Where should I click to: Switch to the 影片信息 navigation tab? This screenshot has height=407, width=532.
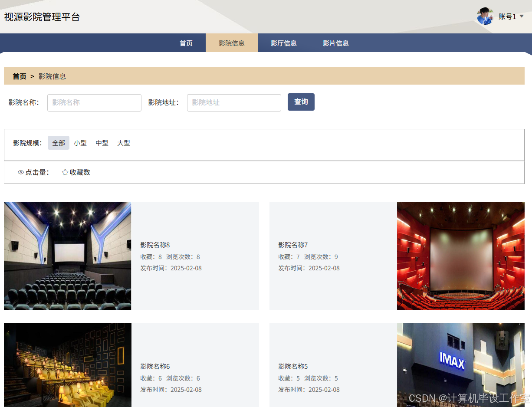pos(336,43)
